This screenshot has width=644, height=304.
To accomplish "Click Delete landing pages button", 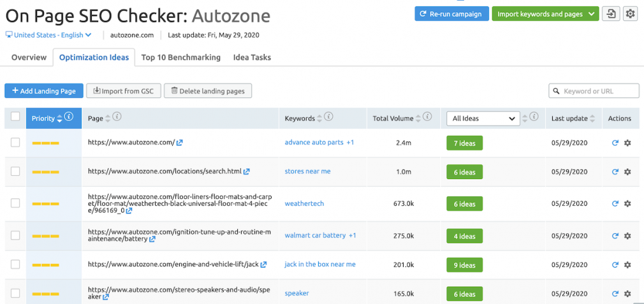I will coord(208,91).
